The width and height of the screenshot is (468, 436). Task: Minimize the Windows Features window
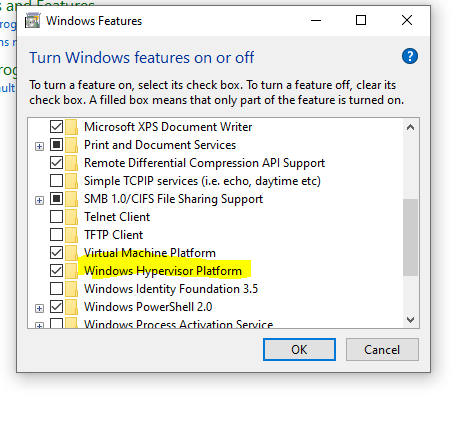[x=316, y=20]
